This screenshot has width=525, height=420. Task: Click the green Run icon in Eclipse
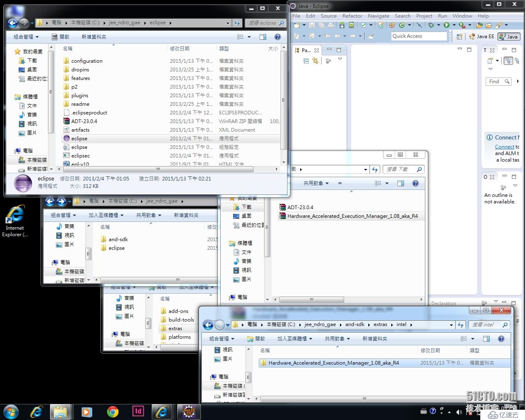click(446, 25)
